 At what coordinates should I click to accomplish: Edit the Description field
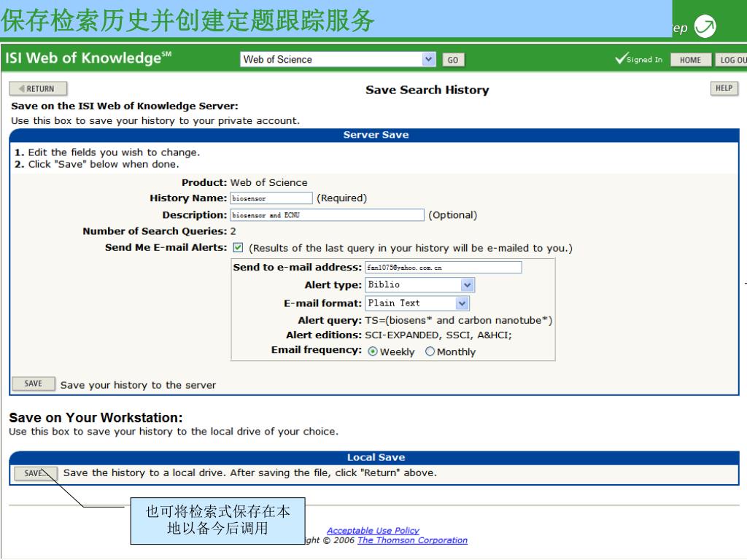328,215
